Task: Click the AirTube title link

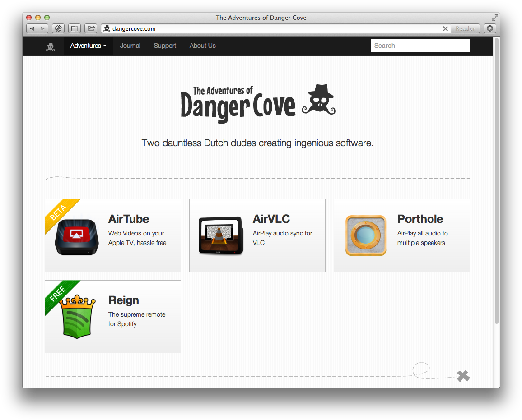Action: (x=129, y=219)
